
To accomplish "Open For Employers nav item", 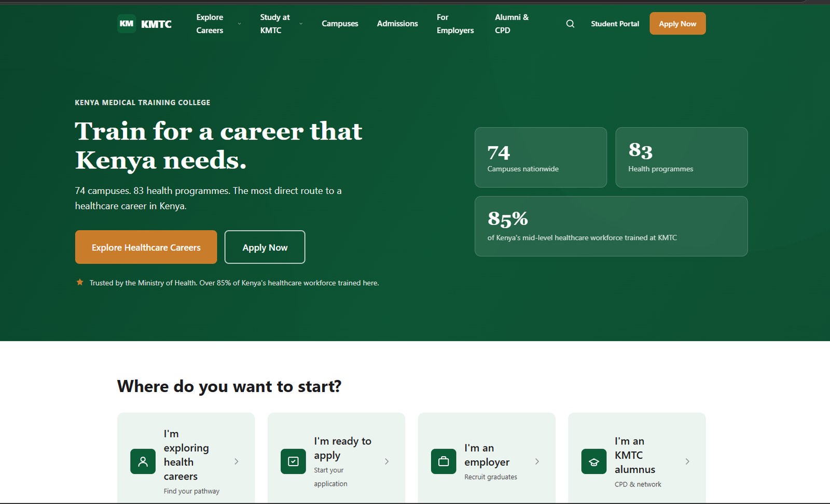I will (x=455, y=24).
